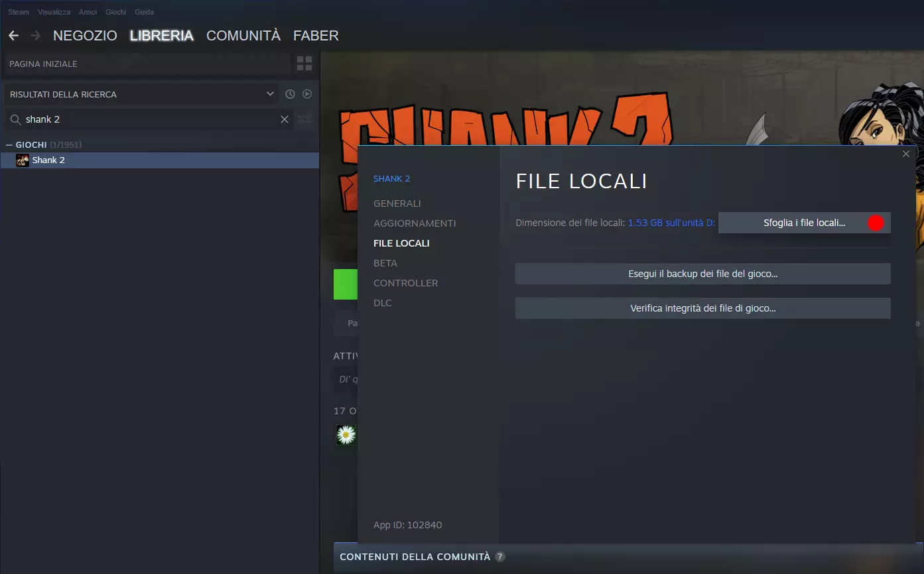Open the Guida menu
This screenshot has width=924, height=574.
coord(145,12)
